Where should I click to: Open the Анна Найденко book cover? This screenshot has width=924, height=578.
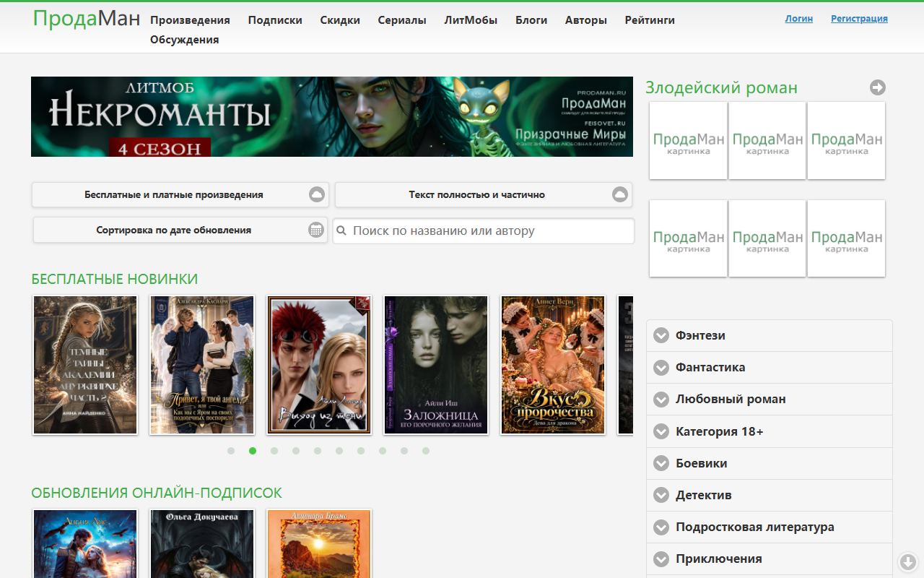tap(85, 365)
